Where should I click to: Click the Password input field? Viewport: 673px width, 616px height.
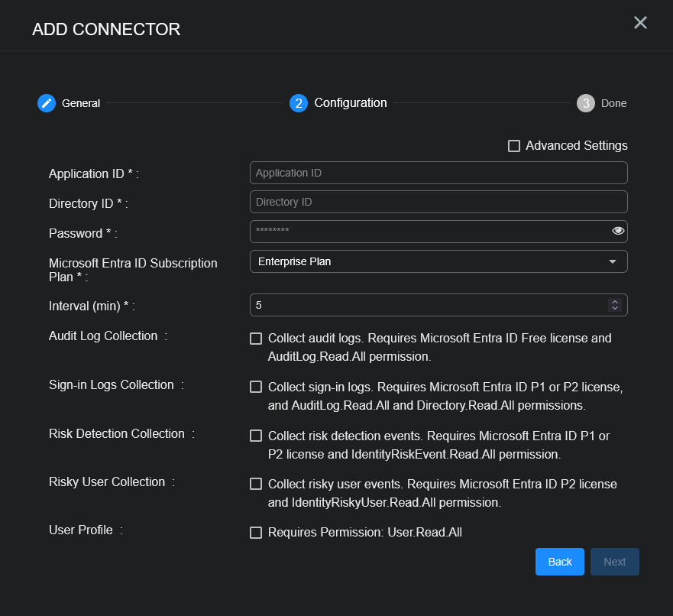[428, 231]
